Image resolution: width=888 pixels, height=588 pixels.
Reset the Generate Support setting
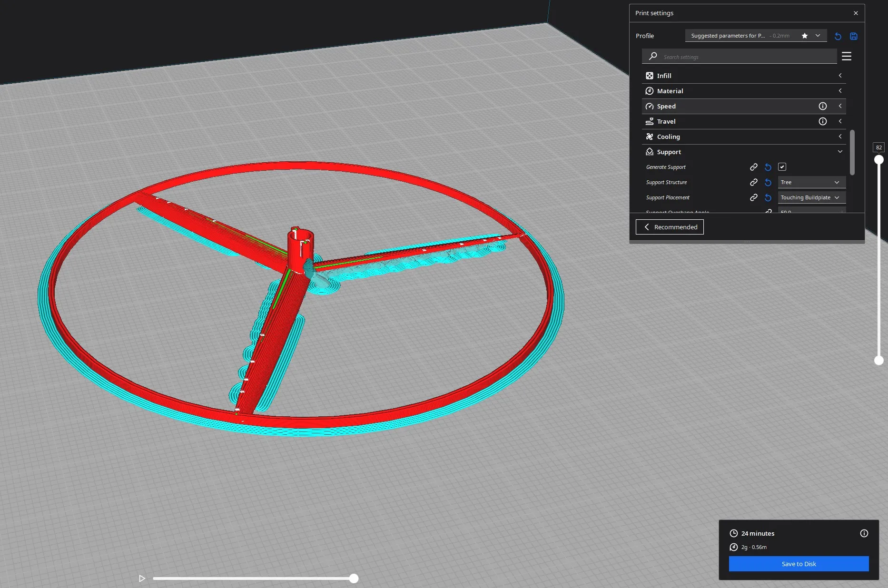(768, 167)
